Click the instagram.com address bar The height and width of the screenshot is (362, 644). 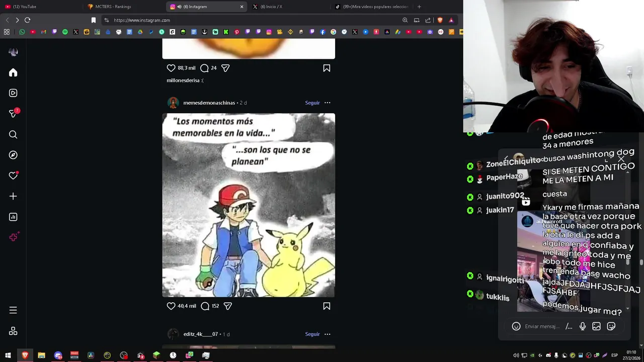252,20
